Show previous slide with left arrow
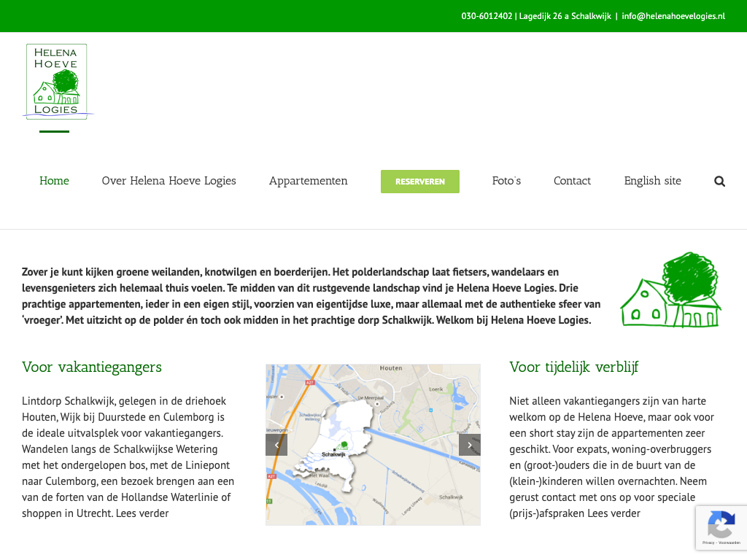Screen dimensions: 747x560 [276, 445]
